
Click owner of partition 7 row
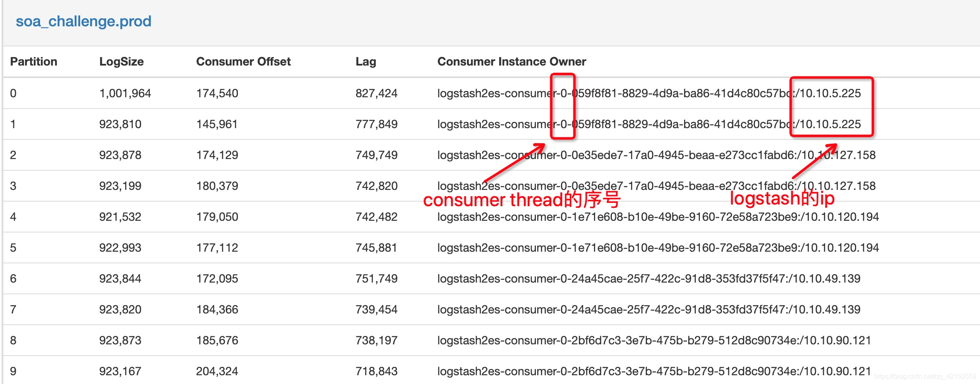tap(649, 309)
